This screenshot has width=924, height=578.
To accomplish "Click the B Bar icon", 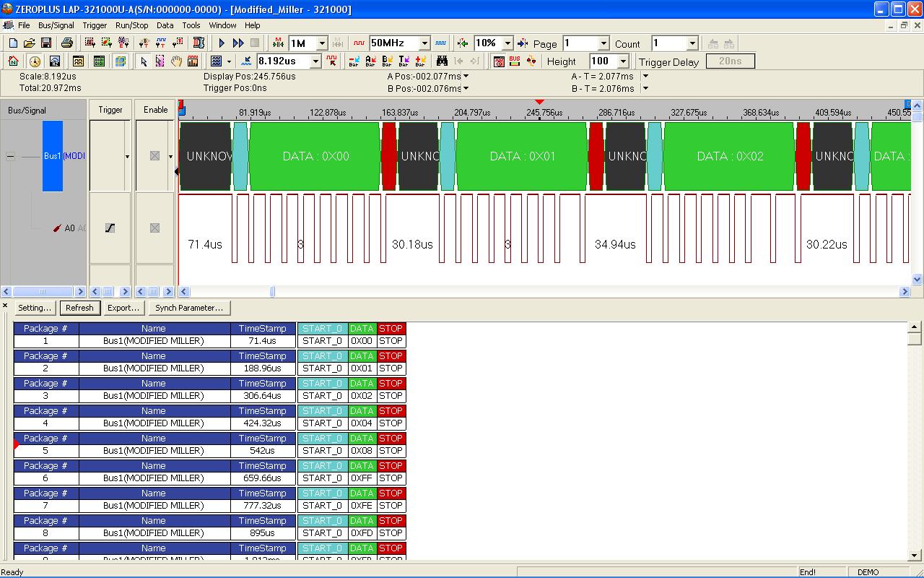I will click(x=387, y=61).
